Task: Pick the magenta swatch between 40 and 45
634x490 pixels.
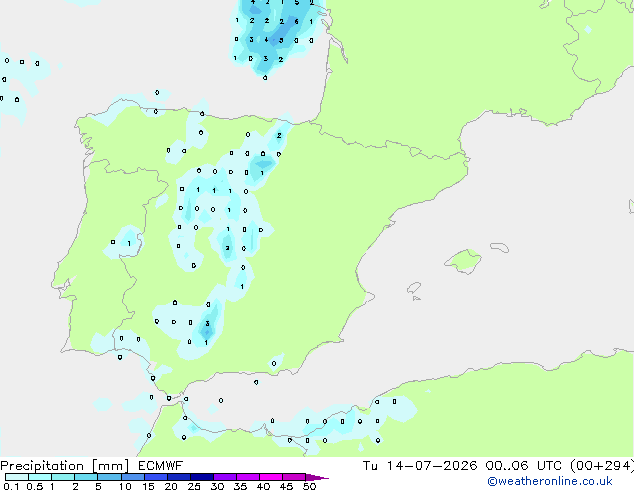Action: tap(271, 477)
